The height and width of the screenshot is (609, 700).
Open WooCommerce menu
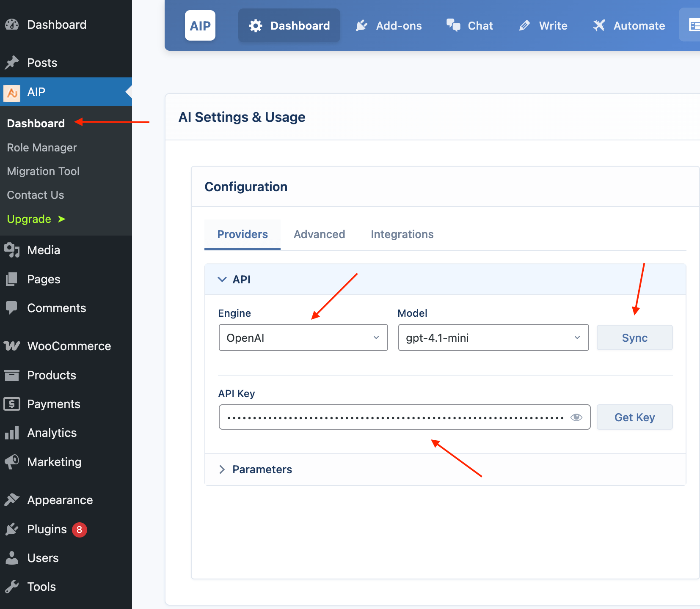click(66, 346)
